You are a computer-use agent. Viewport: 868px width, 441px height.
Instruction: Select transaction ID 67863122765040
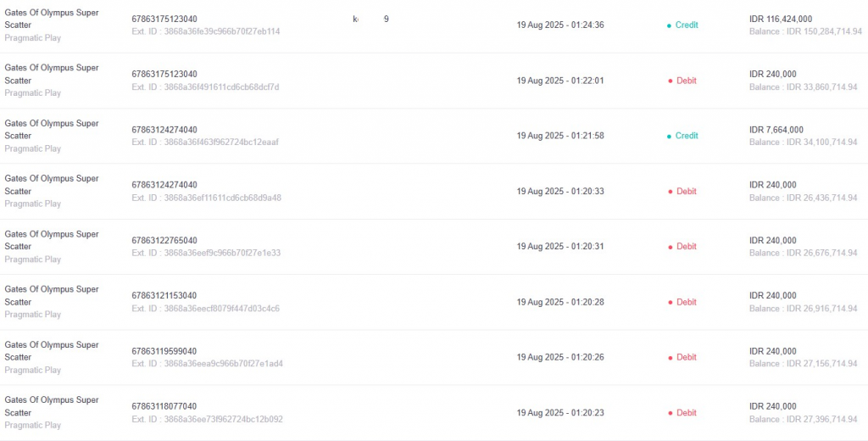(164, 241)
